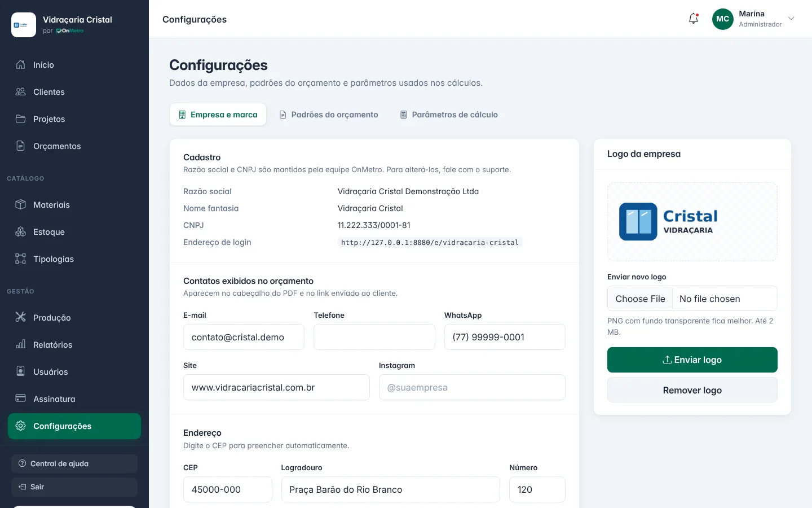Viewport: 812px width, 508px height.
Task: Click the Assinatura card icon
Action: (21, 398)
